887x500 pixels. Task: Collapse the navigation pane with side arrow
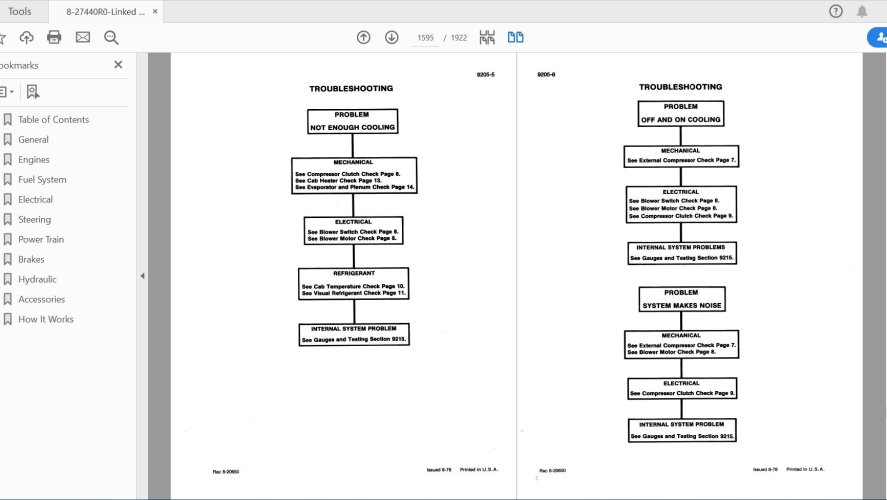(x=141, y=276)
